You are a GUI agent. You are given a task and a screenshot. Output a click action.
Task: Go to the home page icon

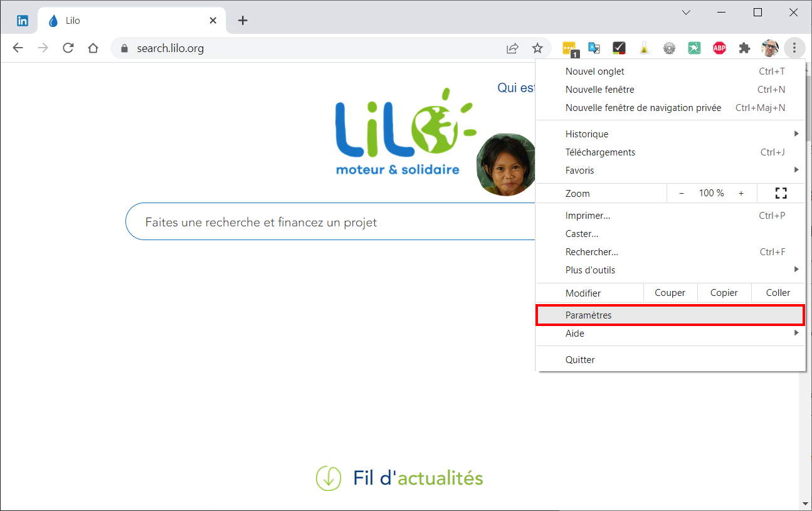tap(93, 48)
